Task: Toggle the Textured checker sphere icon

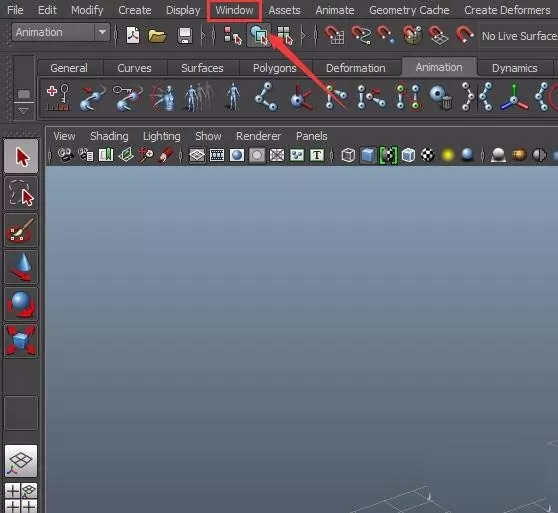Action: tap(428, 155)
